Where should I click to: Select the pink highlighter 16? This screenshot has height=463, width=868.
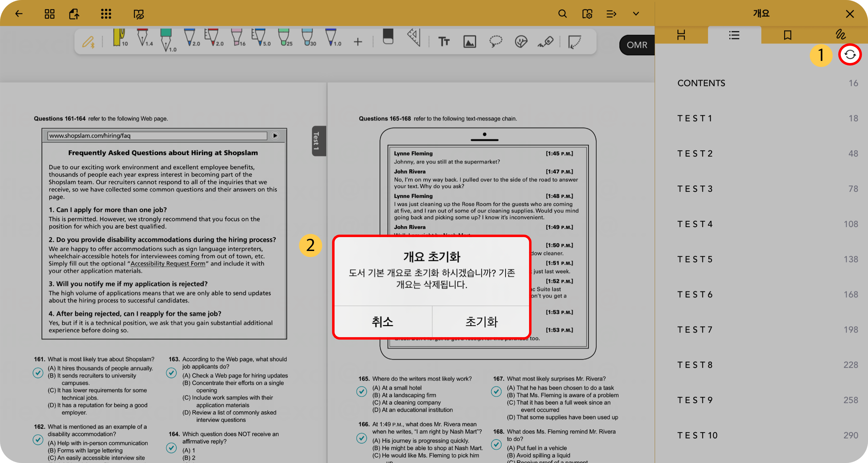click(x=238, y=38)
